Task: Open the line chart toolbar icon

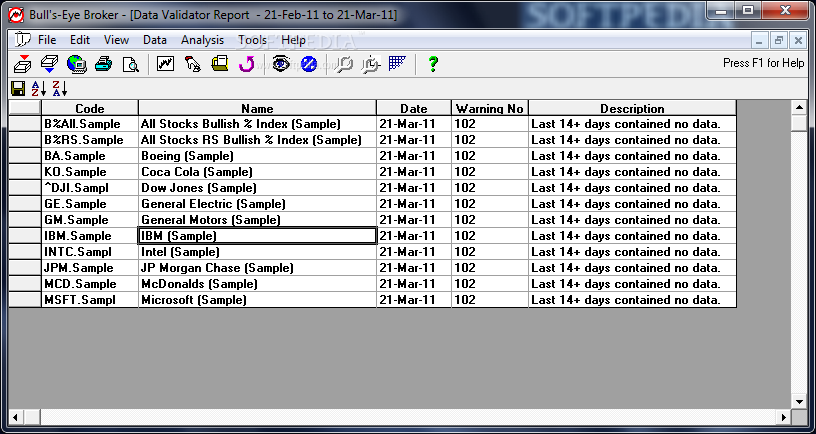Action: [x=165, y=64]
